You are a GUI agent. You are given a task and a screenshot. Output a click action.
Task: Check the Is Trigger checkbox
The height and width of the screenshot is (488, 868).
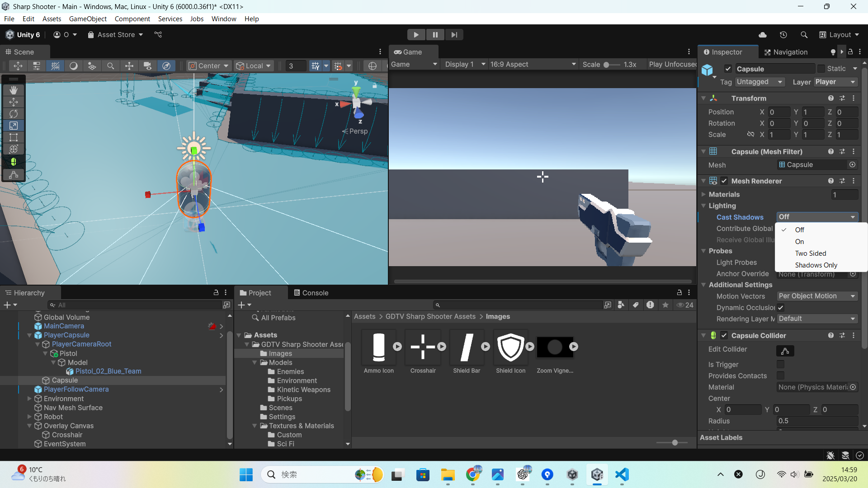(x=780, y=365)
